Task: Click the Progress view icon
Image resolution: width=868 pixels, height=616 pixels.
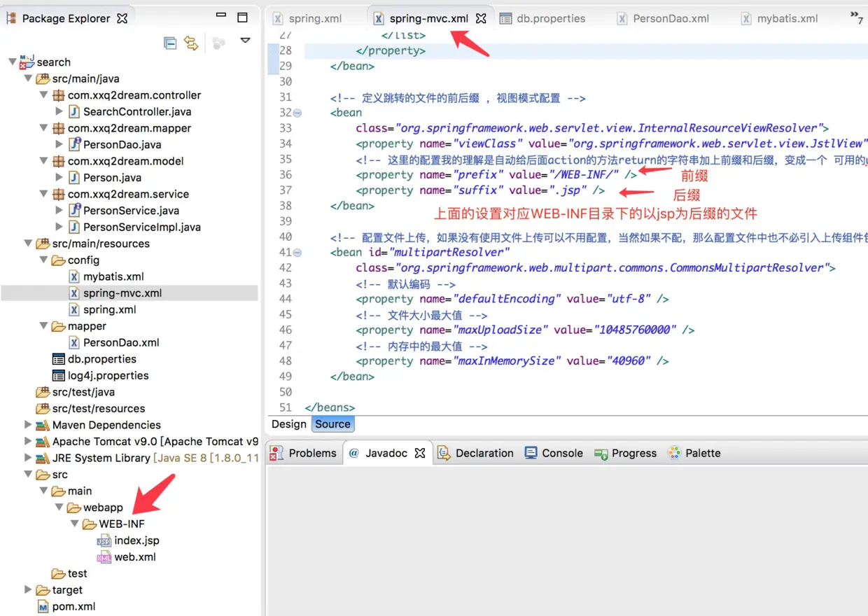Action: [625, 453]
